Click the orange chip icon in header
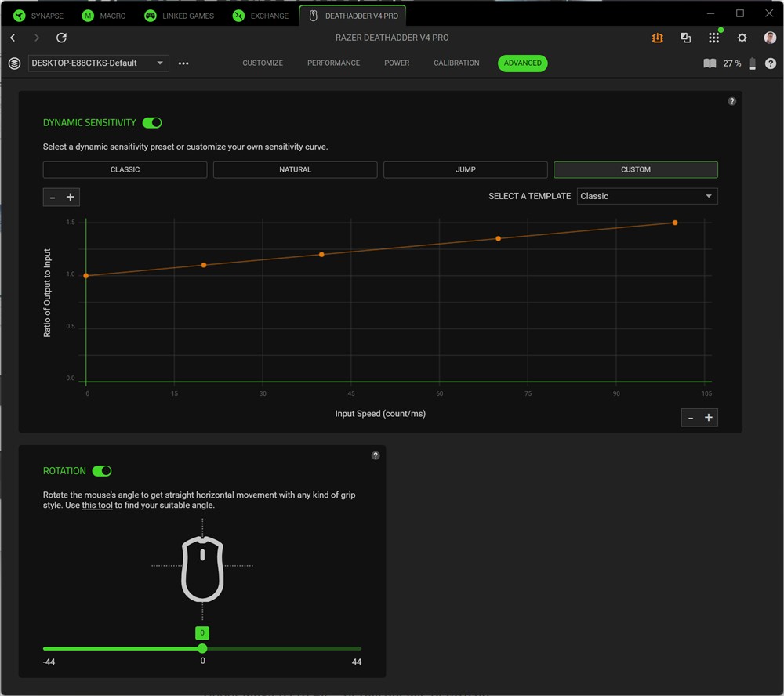The image size is (784, 696). [x=657, y=38]
